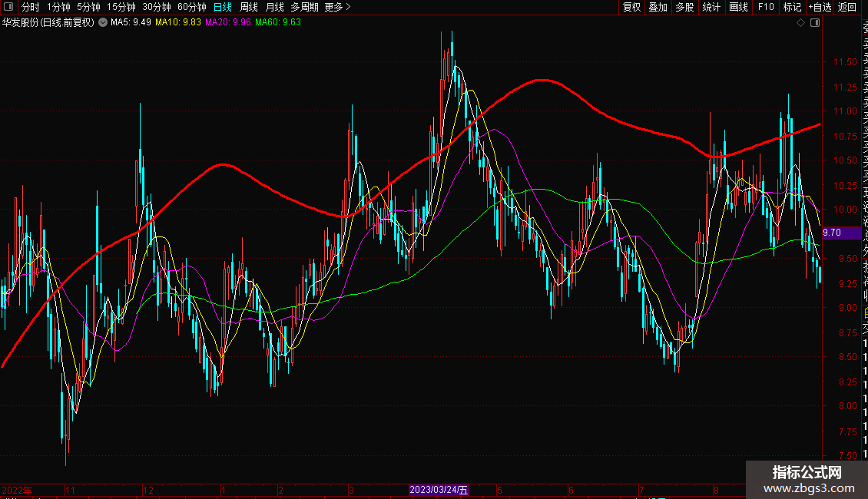Image resolution: width=868 pixels, height=499 pixels.
Task: Select the 1分钟 period
Action: pos(58,7)
